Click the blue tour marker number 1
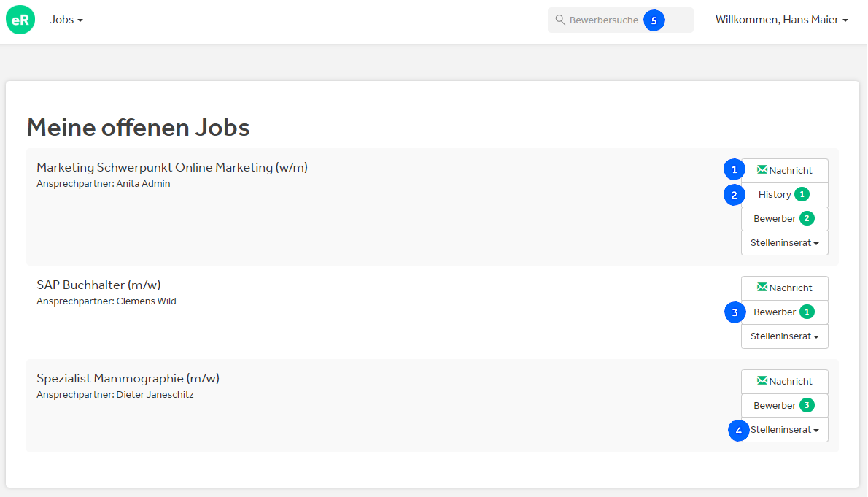This screenshot has height=497, width=868. click(x=734, y=170)
